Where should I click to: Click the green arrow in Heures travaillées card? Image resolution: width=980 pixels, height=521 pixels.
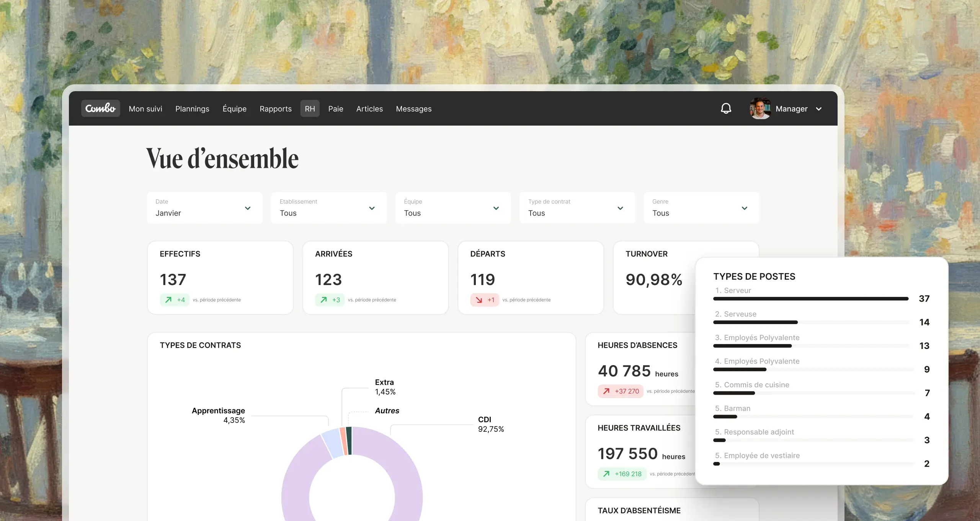click(606, 474)
